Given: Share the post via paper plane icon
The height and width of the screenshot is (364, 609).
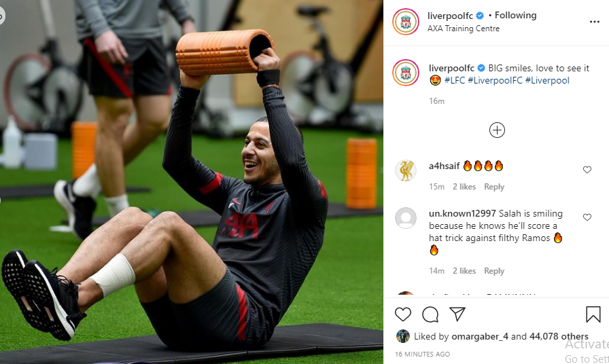Looking at the screenshot, I should tap(457, 314).
